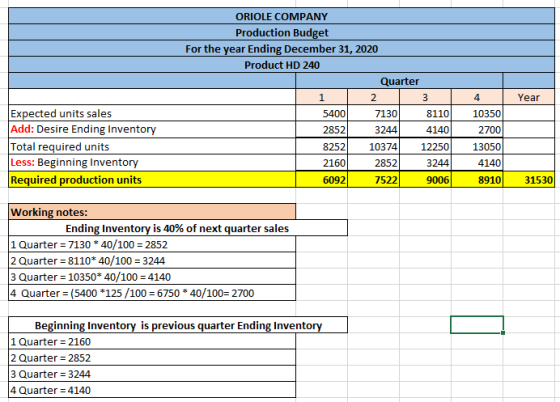The image size is (560, 402).
Task: Select the quarter 2 column header
Action: pyautogui.click(x=373, y=97)
